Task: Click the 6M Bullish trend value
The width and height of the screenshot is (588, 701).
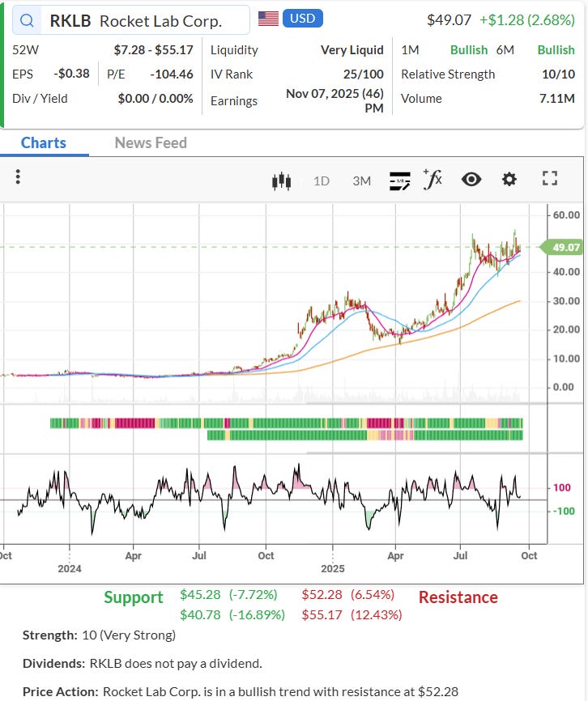Action: coord(556,50)
